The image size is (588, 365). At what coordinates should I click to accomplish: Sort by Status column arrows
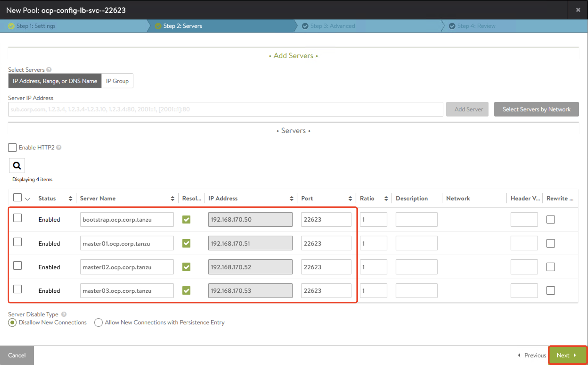coord(70,199)
